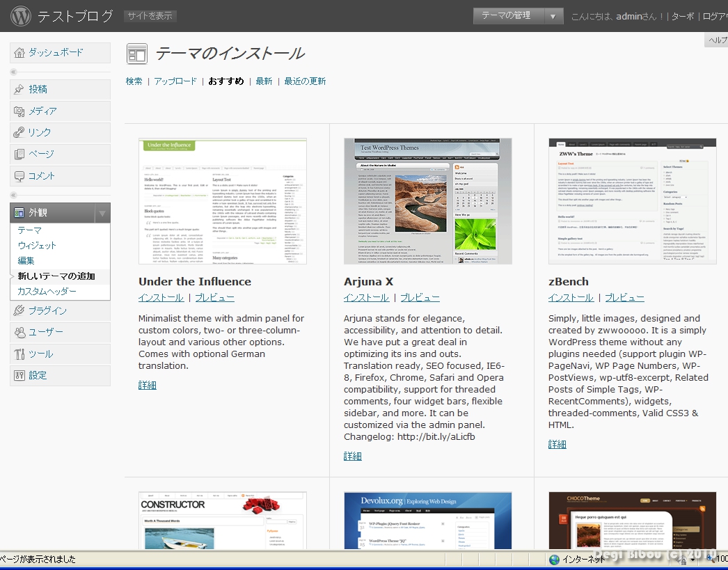728x570 pixels.
Task: Open リンク menu item
Action: point(60,132)
